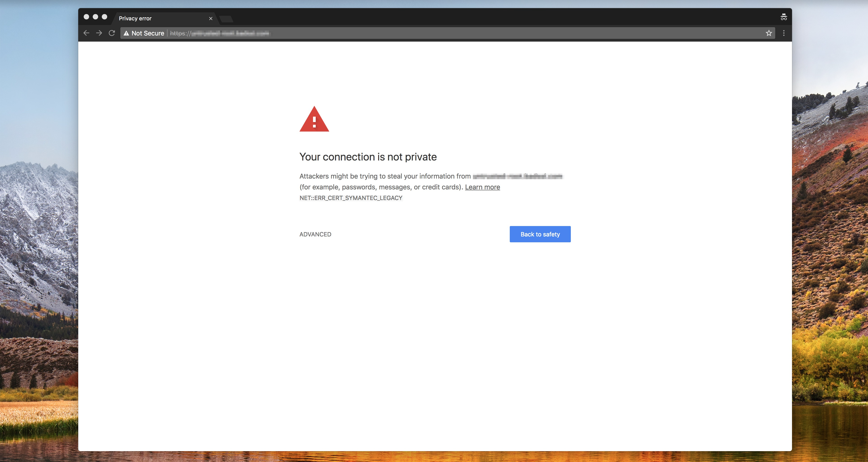Open the Chrome three-dot menu
The height and width of the screenshot is (462, 868).
click(x=784, y=33)
